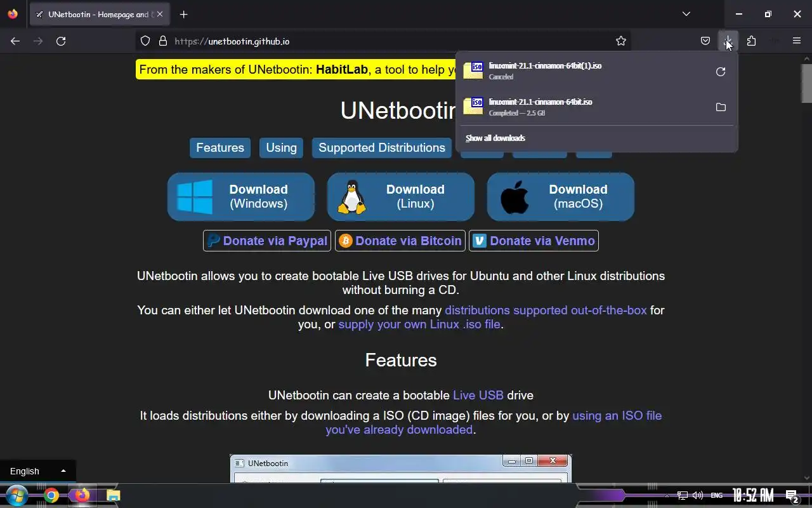This screenshot has width=812, height=508.
Task: Select the UNetbootin Homepage tab
Action: coord(99,14)
